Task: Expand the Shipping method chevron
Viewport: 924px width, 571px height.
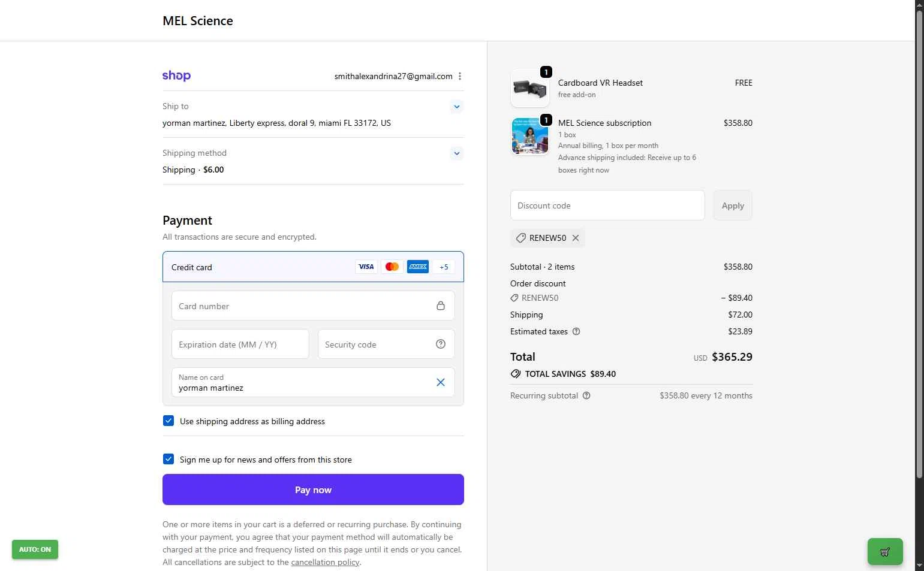Action: tap(457, 153)
